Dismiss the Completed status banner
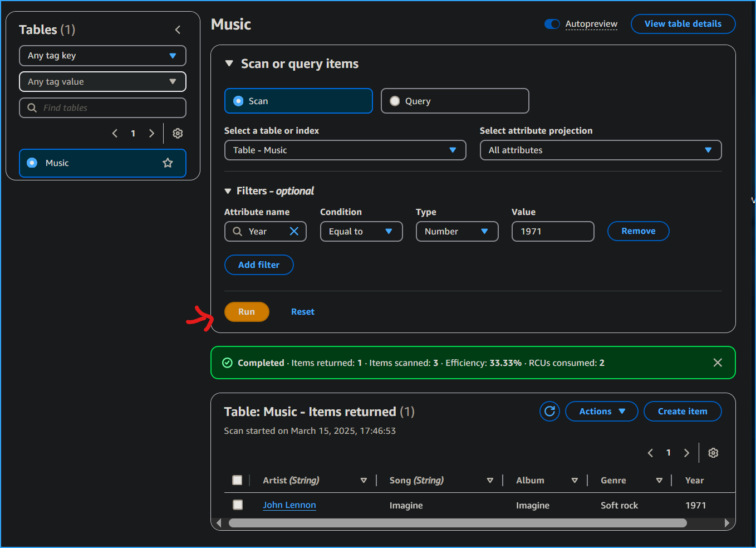The image size is (756, 548). coord(718,363)
